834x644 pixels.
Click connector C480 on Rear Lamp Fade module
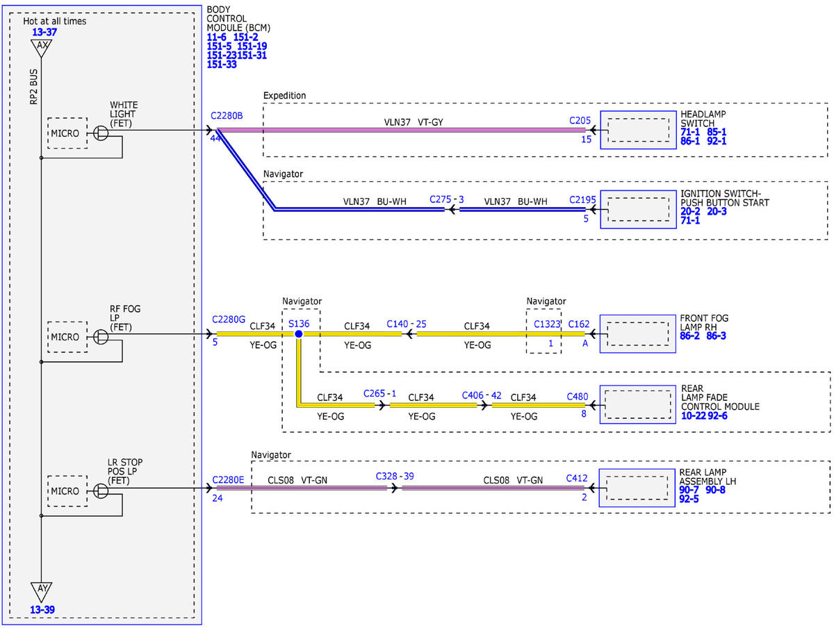pos(577,397)
